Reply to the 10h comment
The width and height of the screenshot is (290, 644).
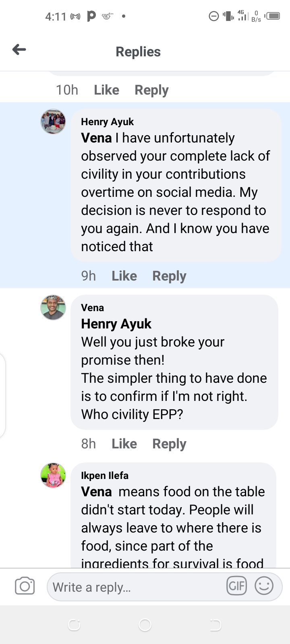tap(151, 90)
